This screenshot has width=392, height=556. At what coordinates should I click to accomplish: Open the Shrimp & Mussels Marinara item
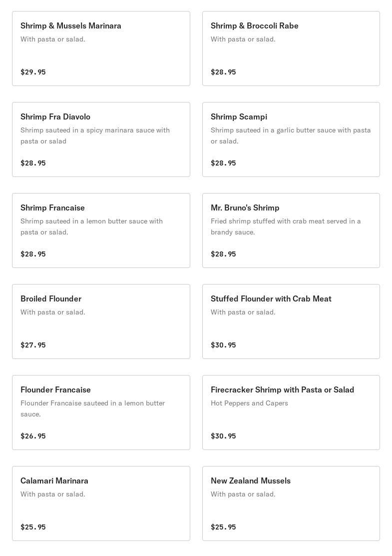coord(101,48)
